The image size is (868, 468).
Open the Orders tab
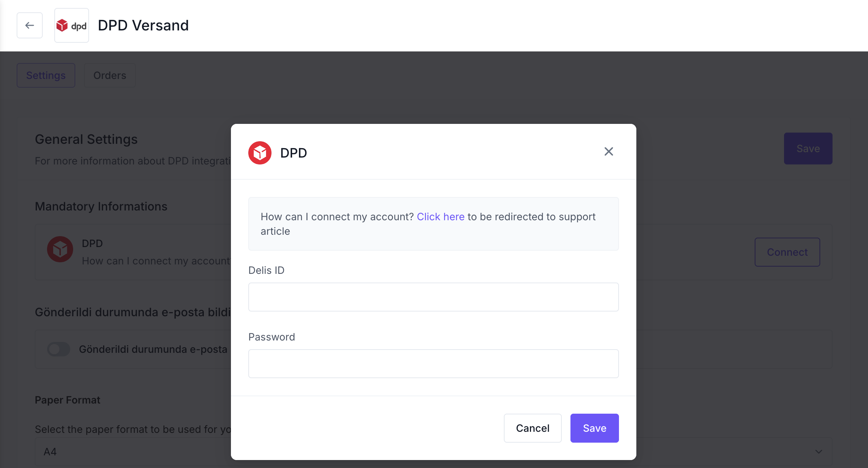(x=110, y=75)
